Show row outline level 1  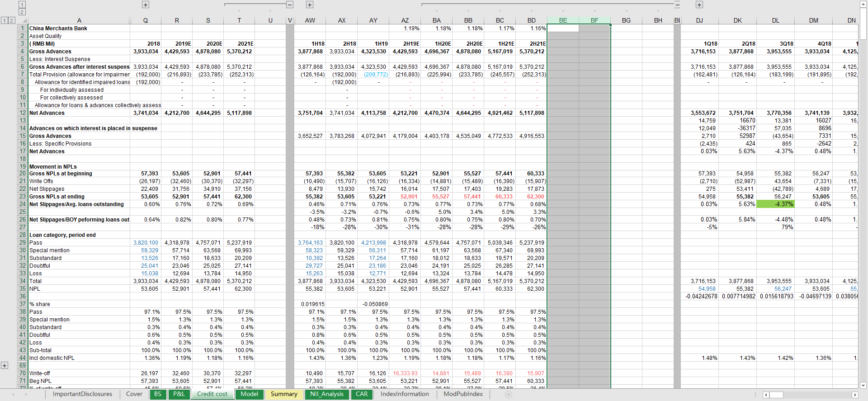(x=5, y=20)
